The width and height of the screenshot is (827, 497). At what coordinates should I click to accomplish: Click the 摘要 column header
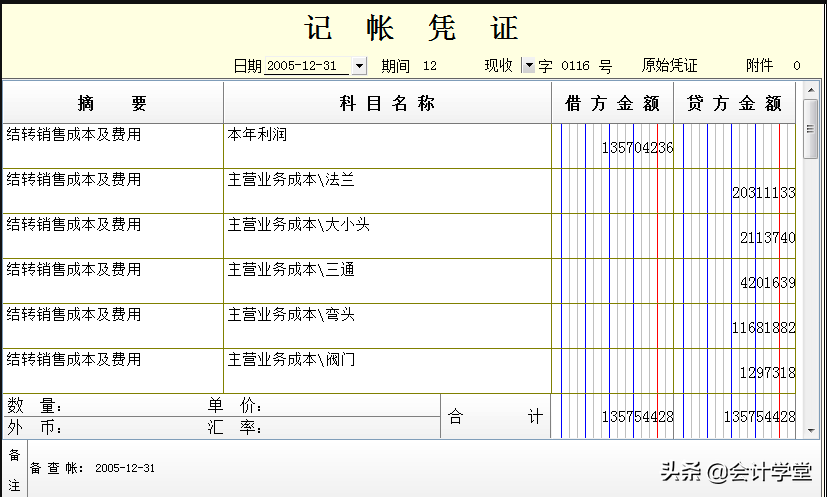(112, 103)
